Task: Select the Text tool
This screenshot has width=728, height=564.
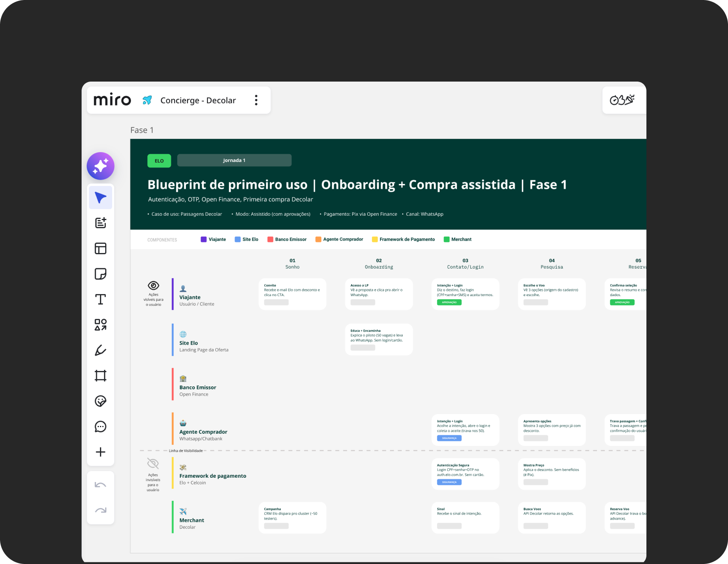Action: point(100,299)
